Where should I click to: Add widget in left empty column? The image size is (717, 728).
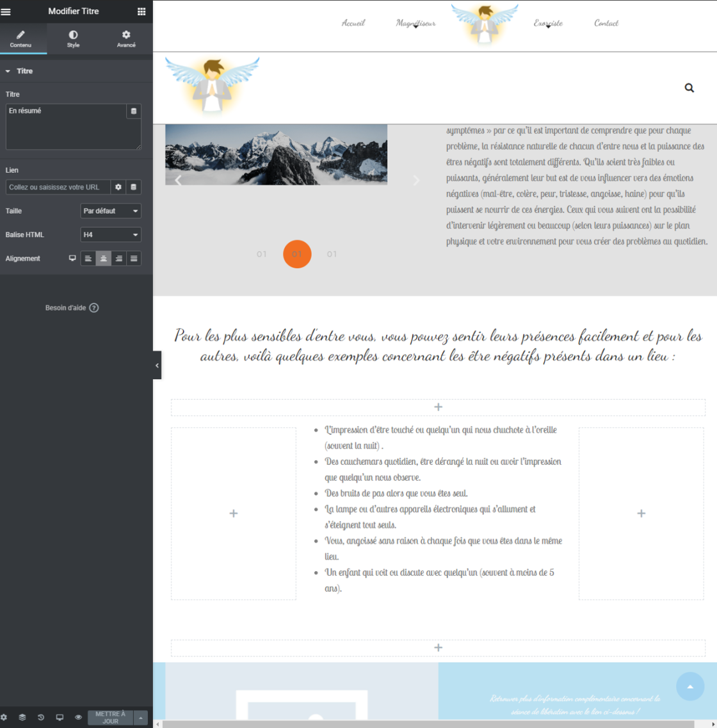tap(234, 514)
